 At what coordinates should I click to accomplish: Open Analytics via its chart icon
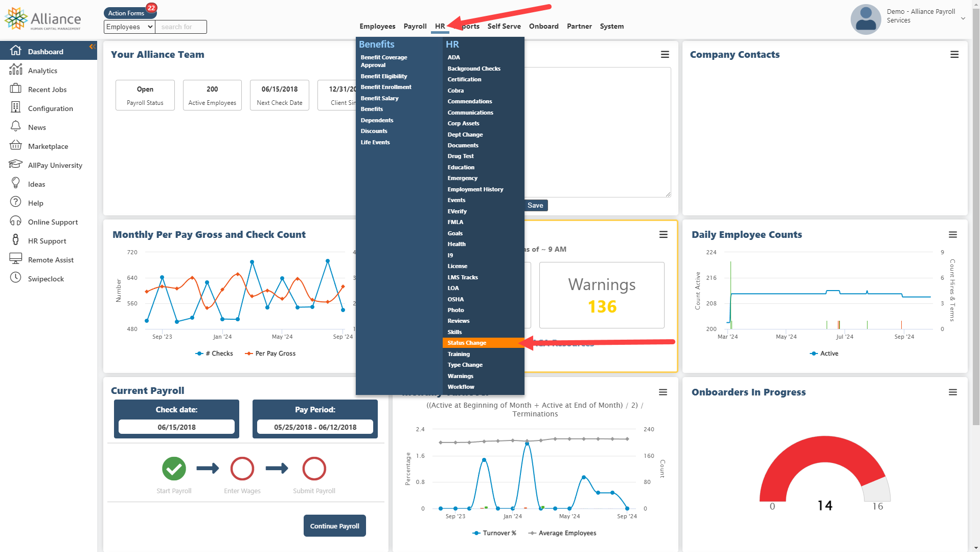tap(16, 70)
